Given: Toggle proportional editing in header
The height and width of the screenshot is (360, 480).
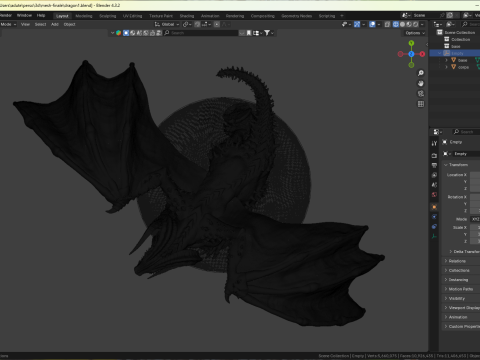Looking at the screenshot, I should pyautogui.click(x=217, y=24).
